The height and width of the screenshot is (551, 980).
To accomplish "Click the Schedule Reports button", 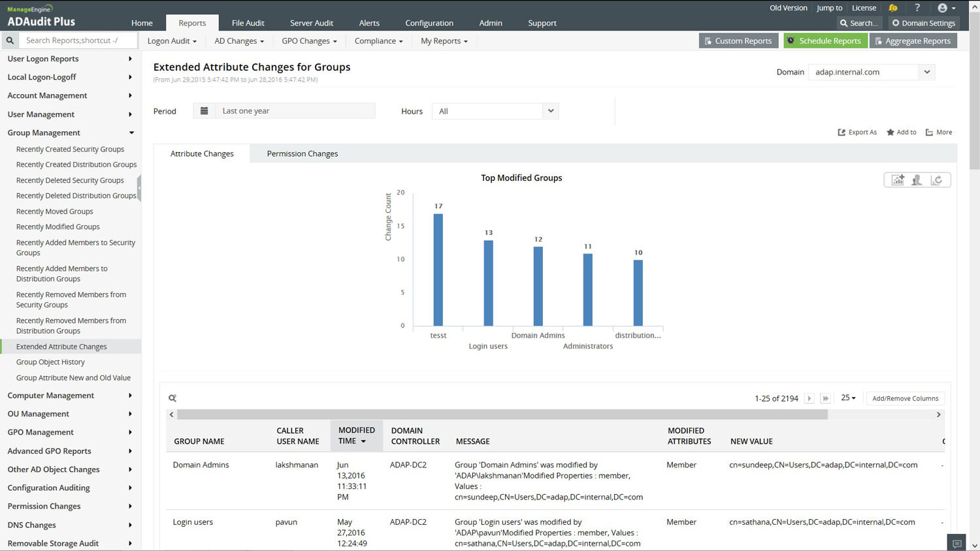I will [825, 40].
